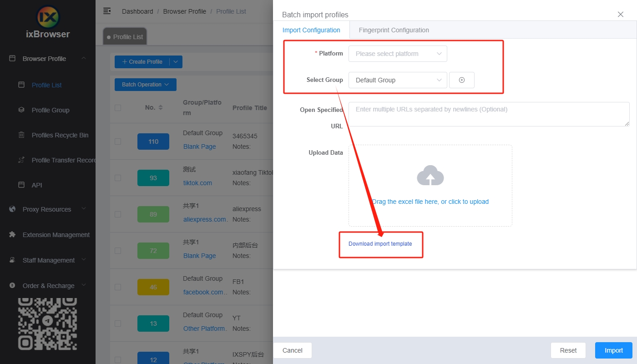
Task: Collapse the Browser Profile menu chevron
Action: pyautogui.click(x=84, y=58)
